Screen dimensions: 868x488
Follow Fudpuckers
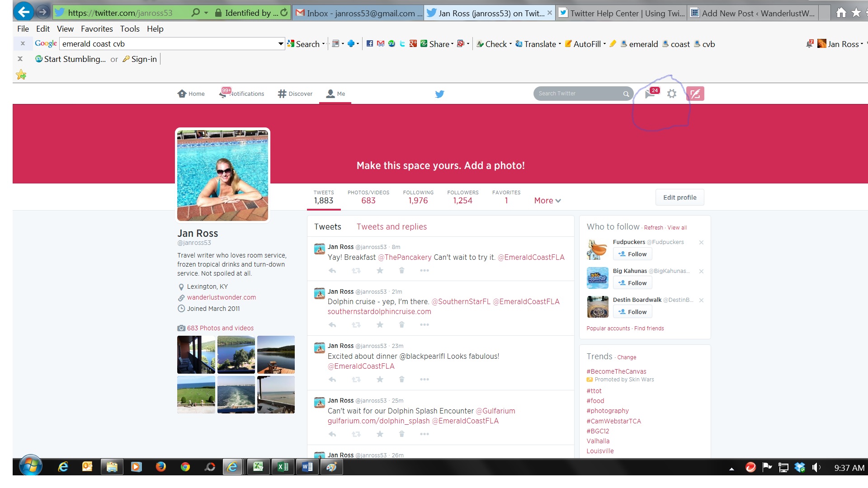click(x=632, y=254)
